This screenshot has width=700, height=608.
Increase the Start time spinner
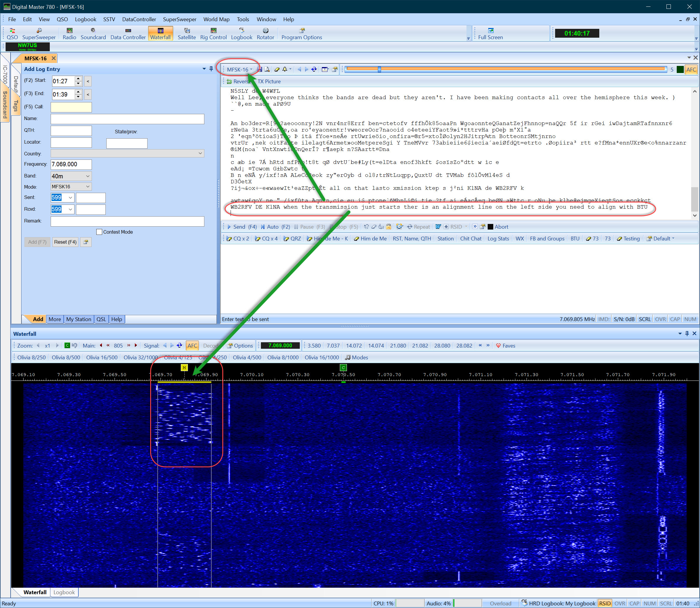78,79
